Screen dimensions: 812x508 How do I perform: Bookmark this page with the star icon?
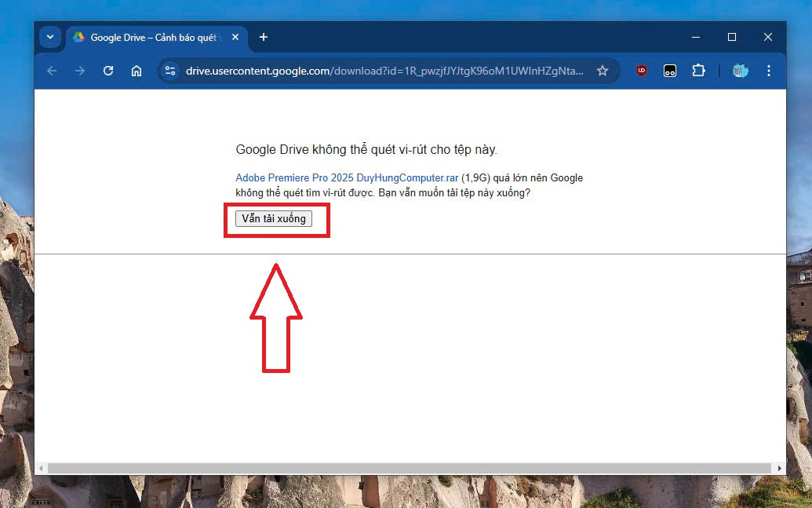pos(603,71)
